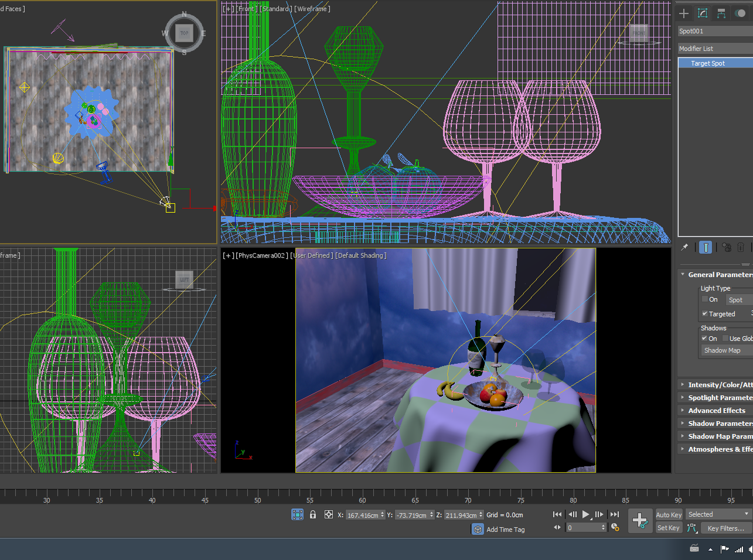The height and width of the screenshot is (560, 753).
Task: Click the Auto Key button
Action: [x=669, y=515]
